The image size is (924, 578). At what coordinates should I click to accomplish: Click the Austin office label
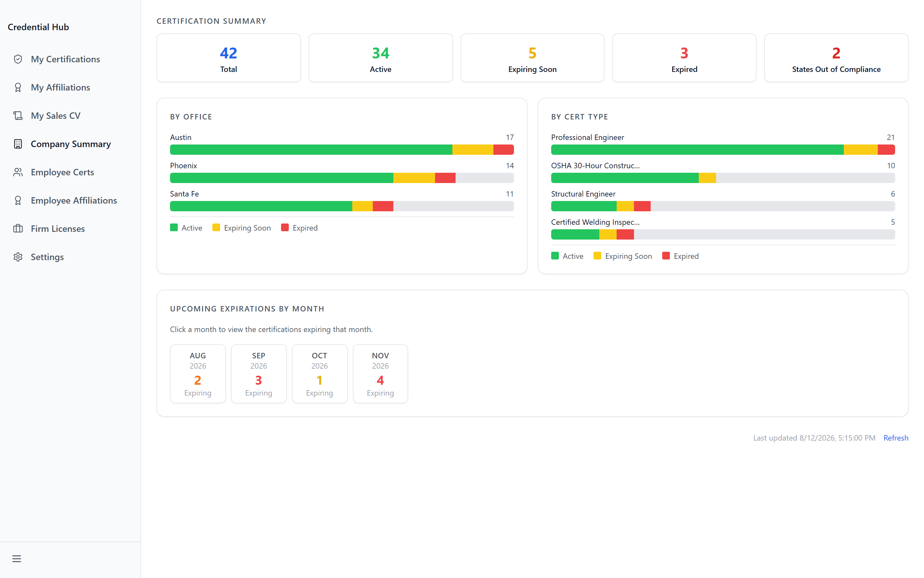pyautogui.click(x=181, y=137)
